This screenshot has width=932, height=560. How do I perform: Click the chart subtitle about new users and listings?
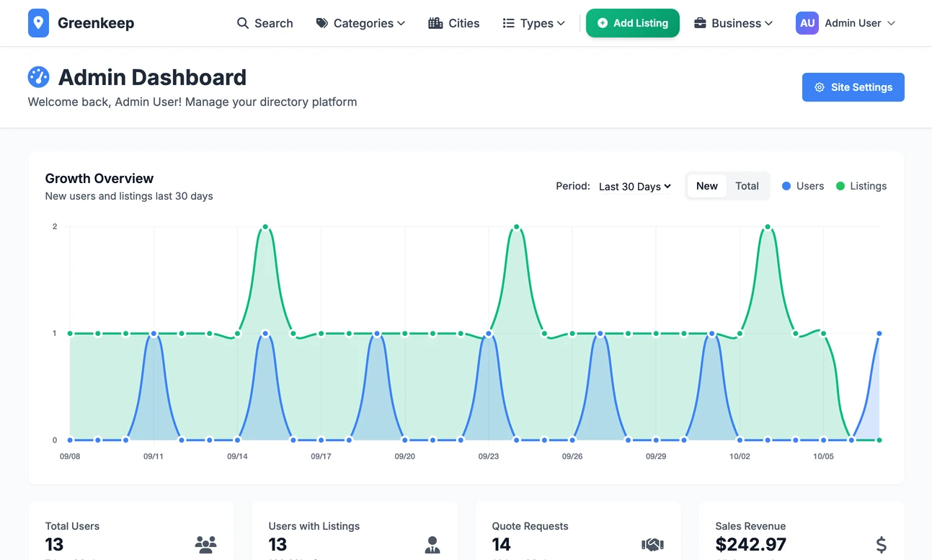(x=129, y=196)
